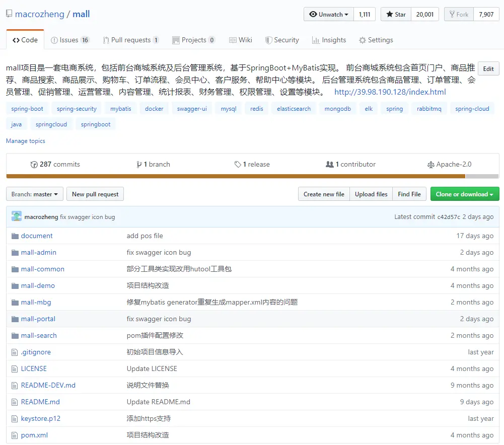Image resolution: width=504 pixels, height=445 pixels.
Task: Click the 1,111 watchers count
Action: (x=365, y=14)
